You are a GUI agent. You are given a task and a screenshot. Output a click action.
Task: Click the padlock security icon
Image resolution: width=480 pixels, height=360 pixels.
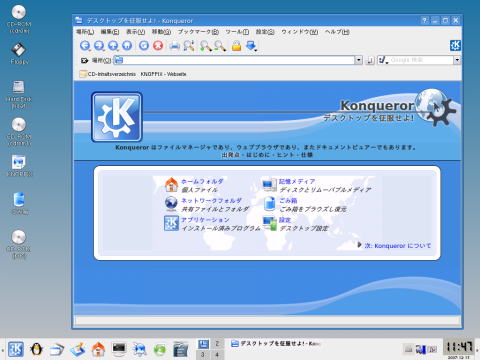pos(236,46)
